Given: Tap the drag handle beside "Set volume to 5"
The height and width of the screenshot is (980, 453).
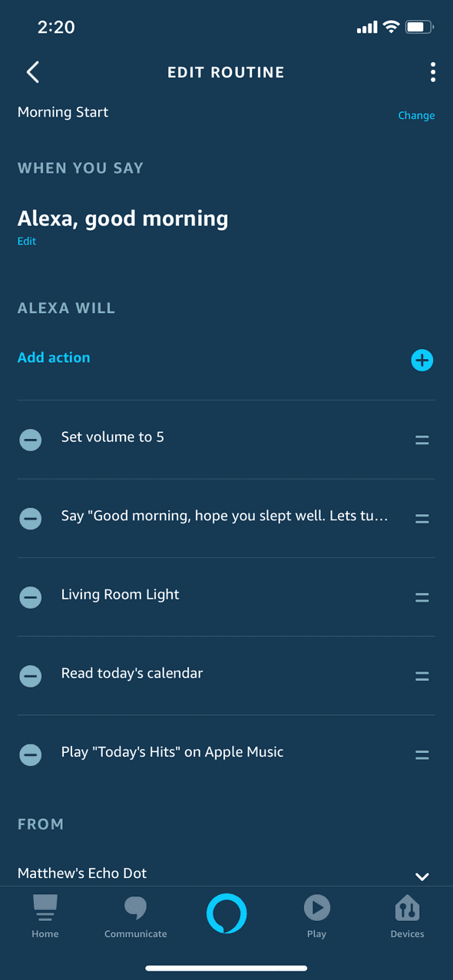Looking at the screenshot, I should click(x=422, y=440).
